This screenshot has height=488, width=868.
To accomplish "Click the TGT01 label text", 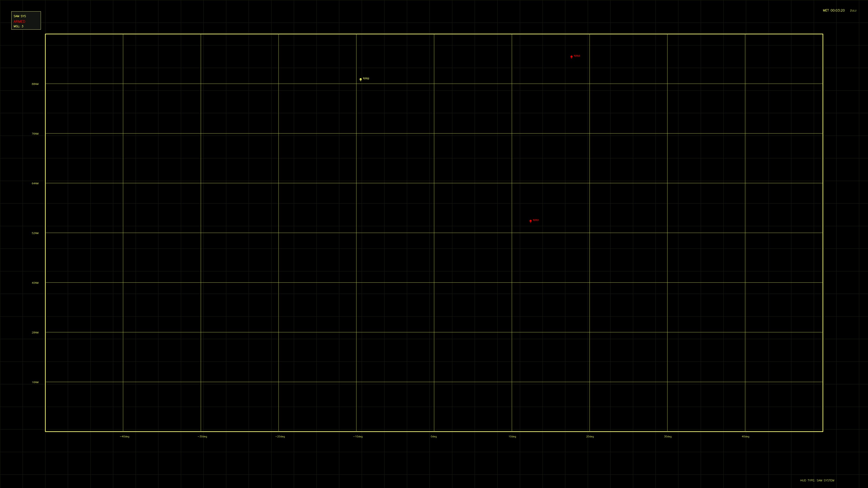I will [x=536, y=221].
